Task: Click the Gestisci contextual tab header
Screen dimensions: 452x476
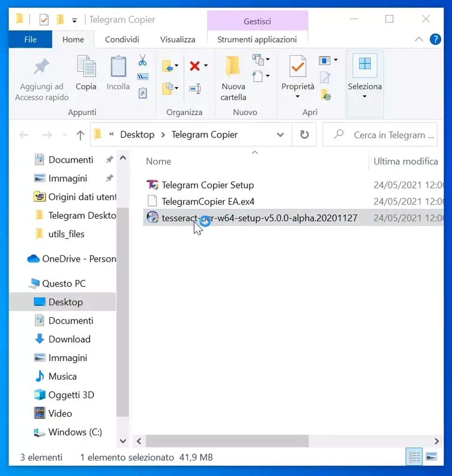Action: click(x=257, y=21)
